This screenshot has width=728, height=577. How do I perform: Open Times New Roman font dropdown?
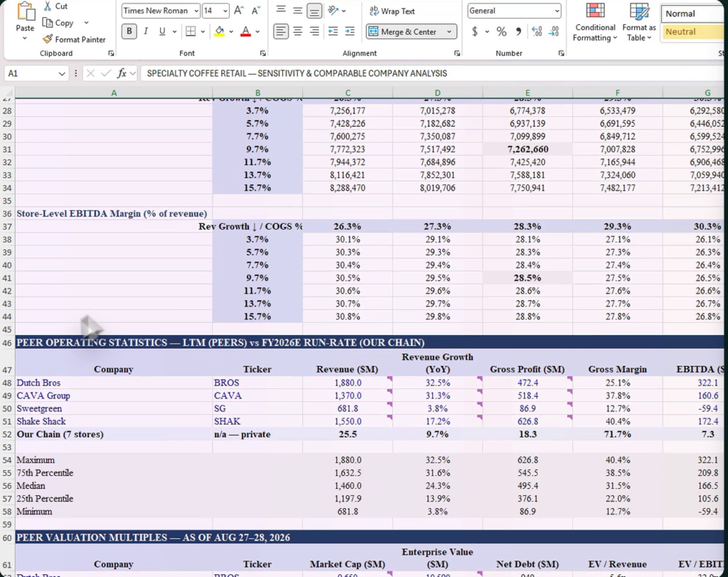[196, 11]
